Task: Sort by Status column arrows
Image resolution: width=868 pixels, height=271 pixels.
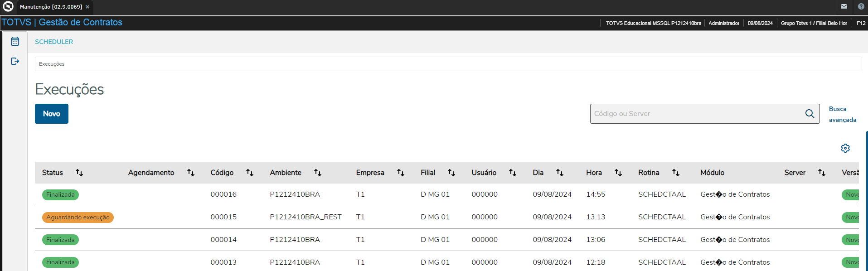Action: (79, 173)
